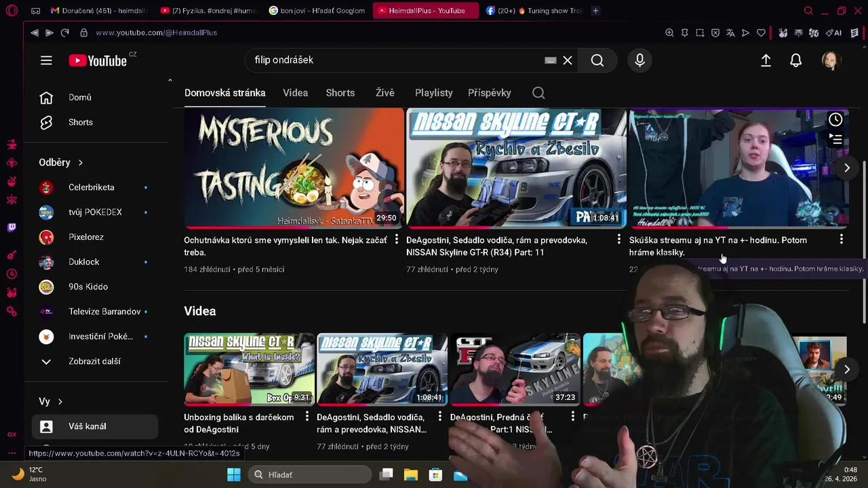Open more options for Skúška streamu video

pos(841,240)
